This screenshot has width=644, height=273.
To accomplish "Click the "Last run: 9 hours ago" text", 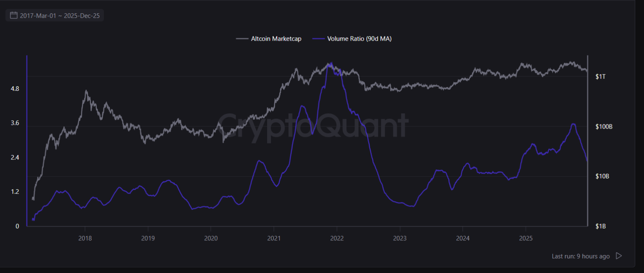I will click(581, 256).
